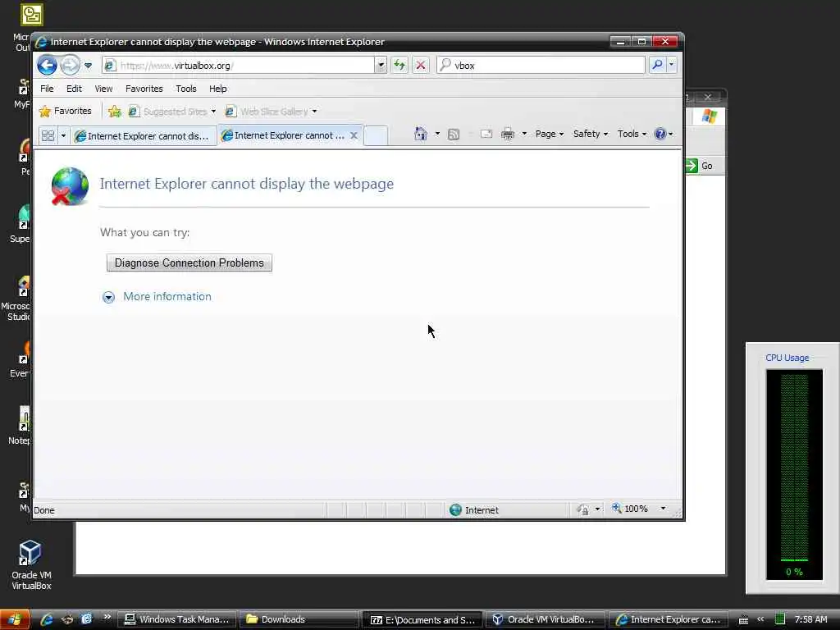Switch to Windows Task Manager taskbar button
Screen dimensions: 840x630
tap(177, 620)
